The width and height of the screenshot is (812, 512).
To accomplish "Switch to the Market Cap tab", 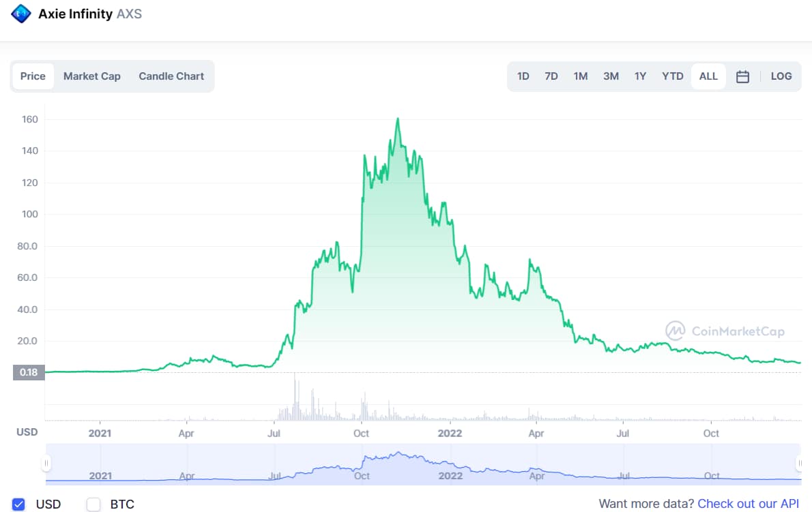I will [x=92, y=76].
